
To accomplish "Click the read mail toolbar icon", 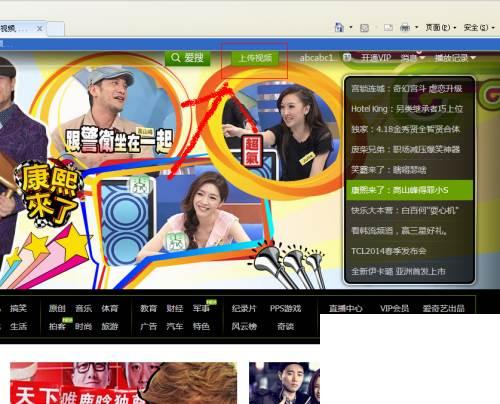I will click(x=388, y=28).
